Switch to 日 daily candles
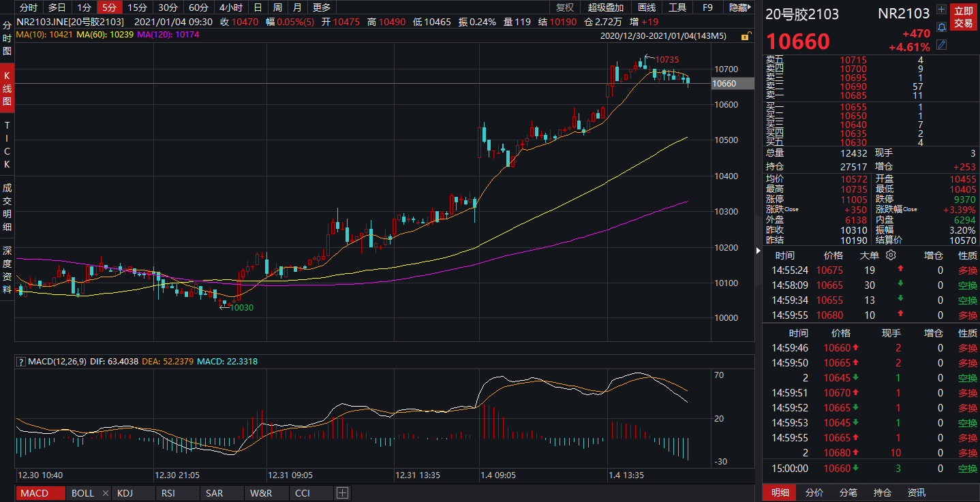This screenshot has width=980, height=502. pyautogui.click(x=257, y=7)
